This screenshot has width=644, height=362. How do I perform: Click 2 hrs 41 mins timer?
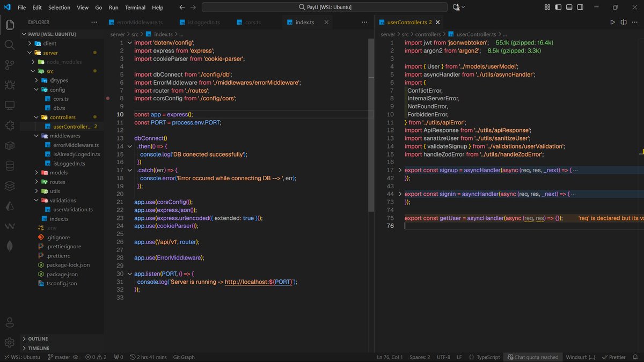tap(148, 357)
